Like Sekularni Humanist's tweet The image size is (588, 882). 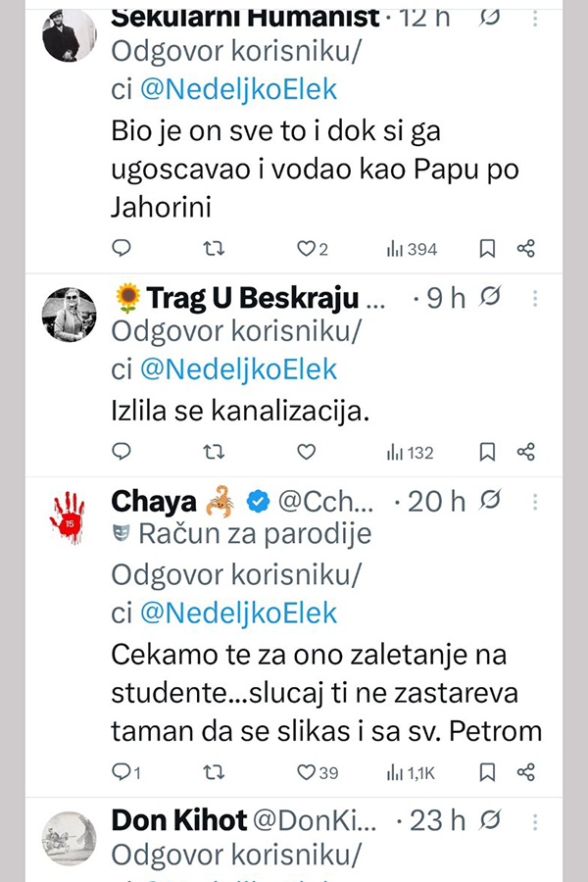click(307, 249)
